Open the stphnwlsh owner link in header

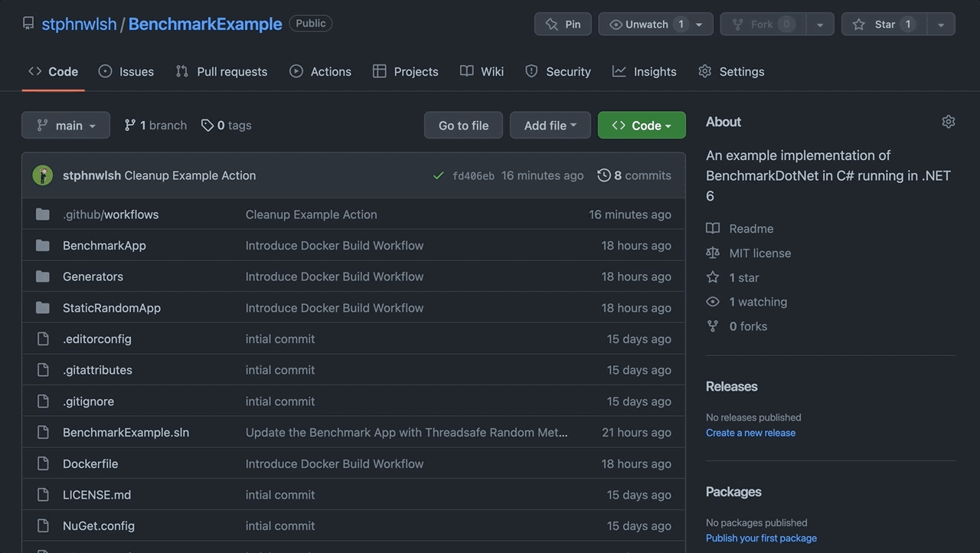tap(79, 24)
